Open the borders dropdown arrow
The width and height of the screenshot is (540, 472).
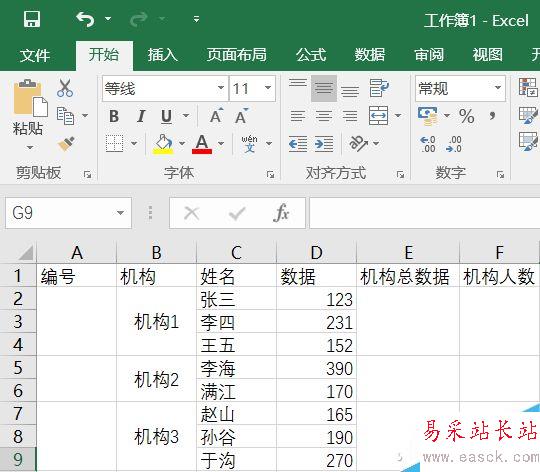134,143
